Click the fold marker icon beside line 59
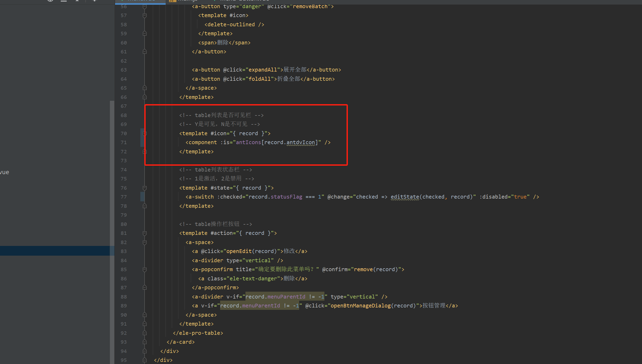This screenshot has width=642, height=364. (x=145, y=33)
